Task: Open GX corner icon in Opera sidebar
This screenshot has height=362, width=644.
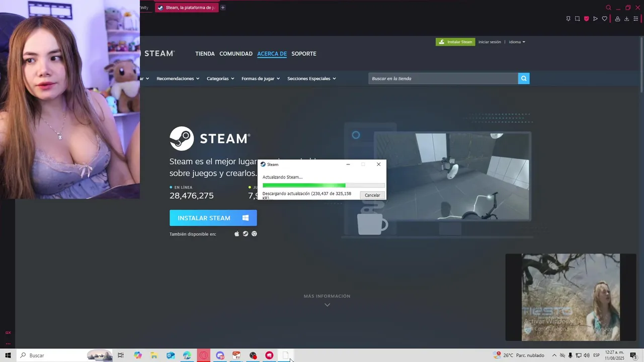Action: [x=8, y=332]
